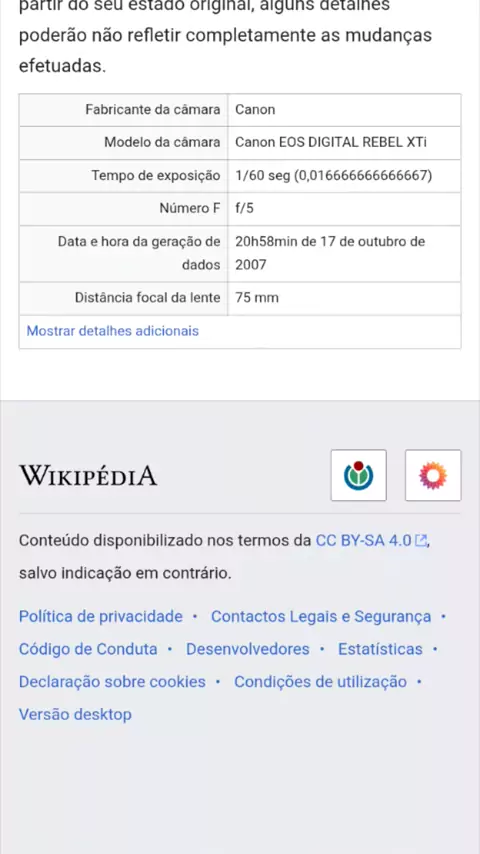Expand Mostrar detalhes adicionais
480x854 pixels.
[113, 331]
